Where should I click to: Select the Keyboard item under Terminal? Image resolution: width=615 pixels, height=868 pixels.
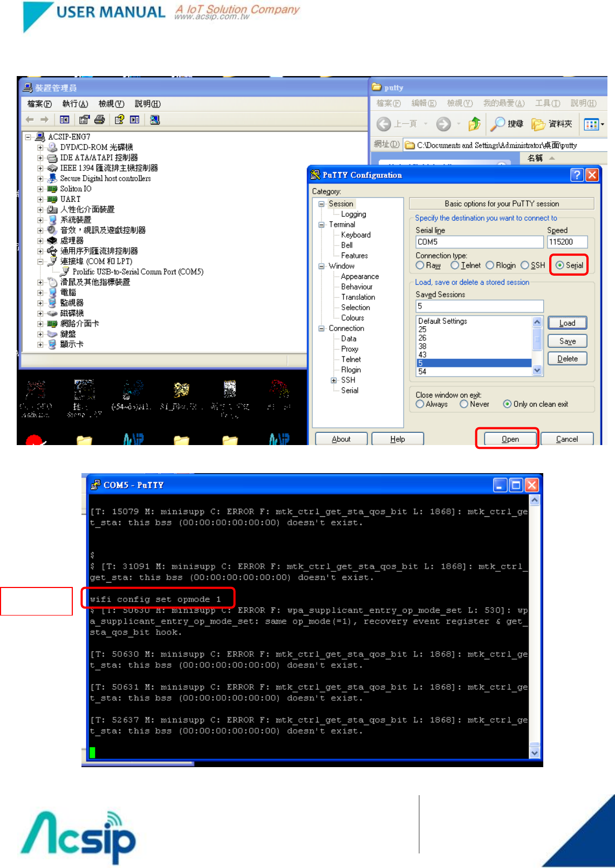point(356,235)
